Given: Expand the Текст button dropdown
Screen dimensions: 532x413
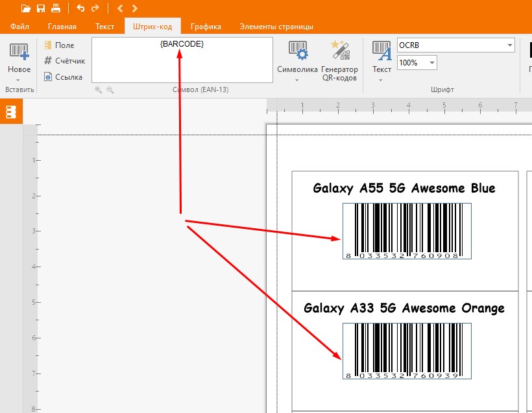Looking at the screenshot, I should click(x=381, y=80).
